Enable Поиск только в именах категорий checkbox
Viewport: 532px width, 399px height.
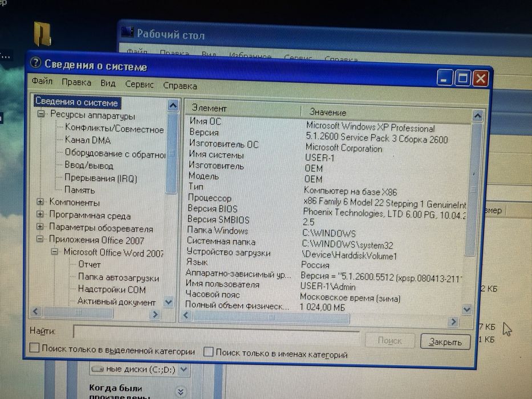pos(208,352)
